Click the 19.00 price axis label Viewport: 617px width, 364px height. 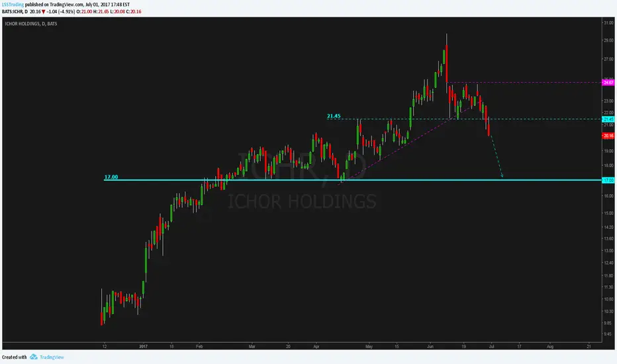[x=608, y=151]
